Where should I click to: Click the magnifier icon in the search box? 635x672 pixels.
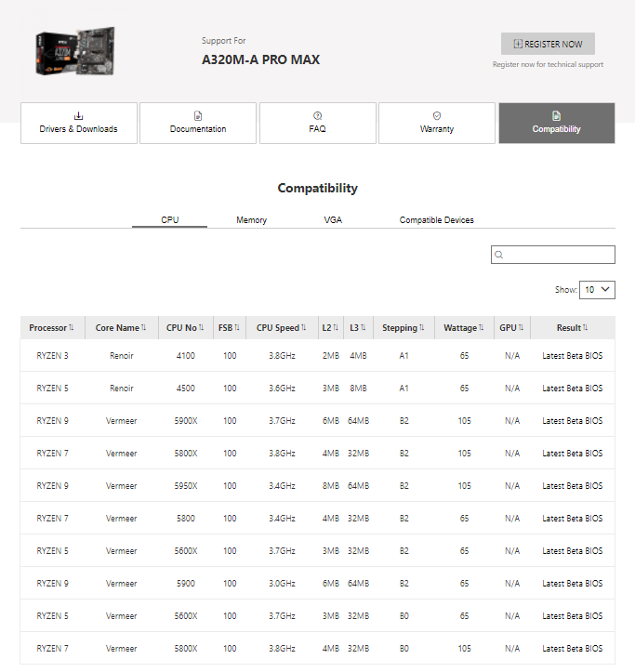point(498,255)
